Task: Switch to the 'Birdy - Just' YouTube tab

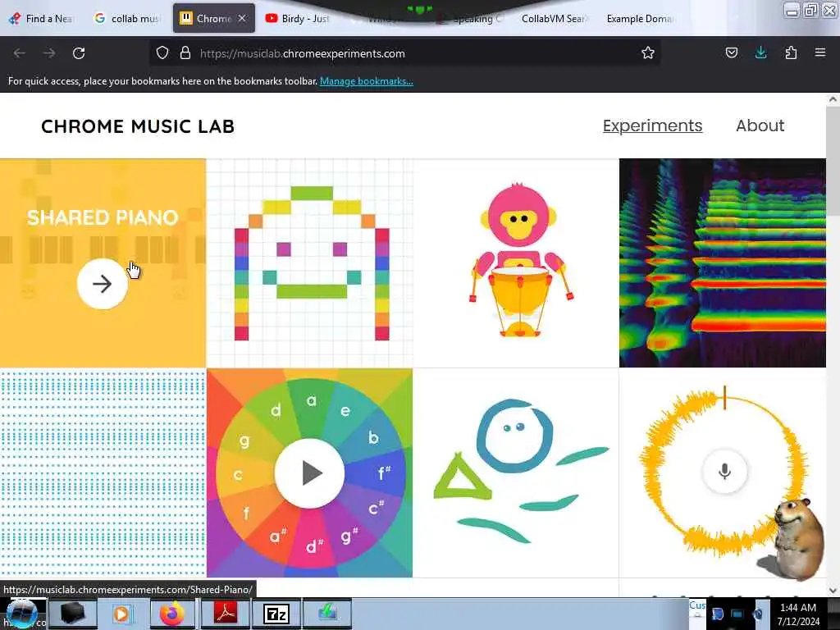Action: tap(298, 18)
